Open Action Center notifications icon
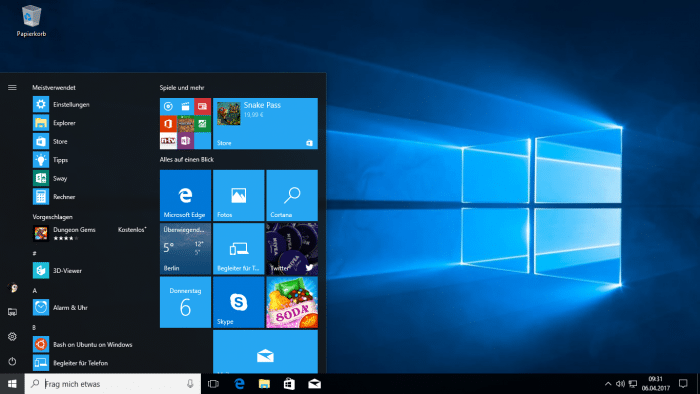 click(683, 384)
